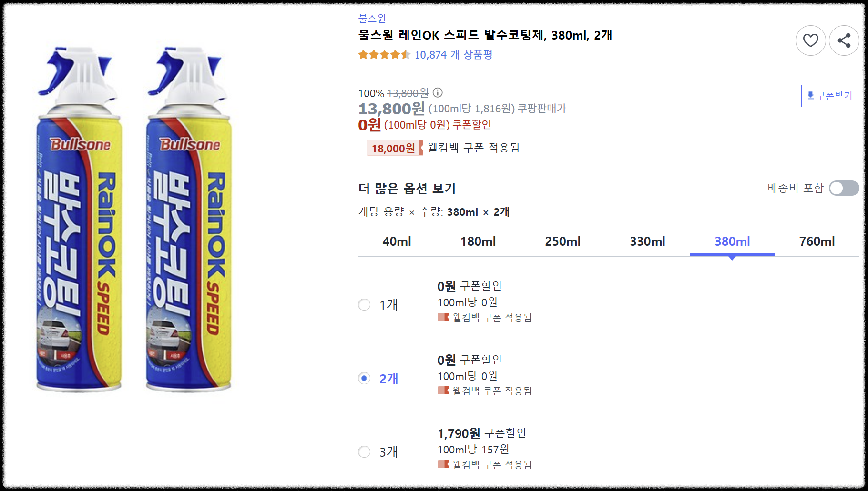The image size is (868, 491).
Task: Open the share icon
Action: (x=844, y=41)
